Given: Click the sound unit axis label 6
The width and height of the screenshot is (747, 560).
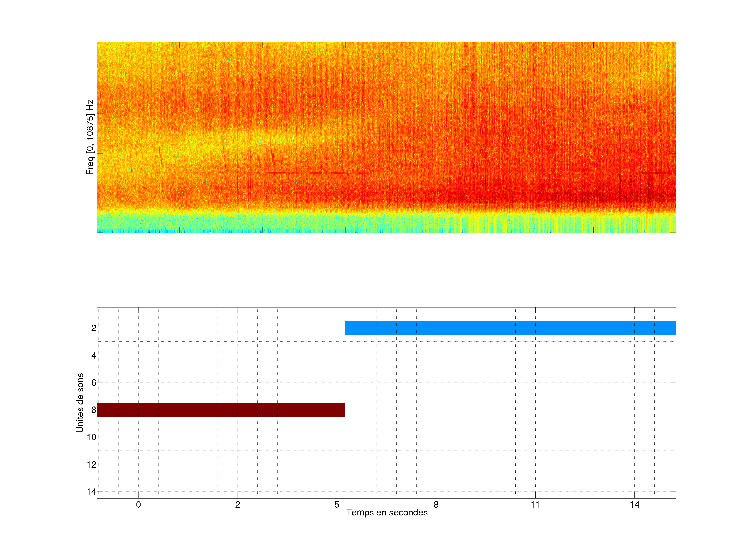Looking at the screenshot, I should (94, 382).
